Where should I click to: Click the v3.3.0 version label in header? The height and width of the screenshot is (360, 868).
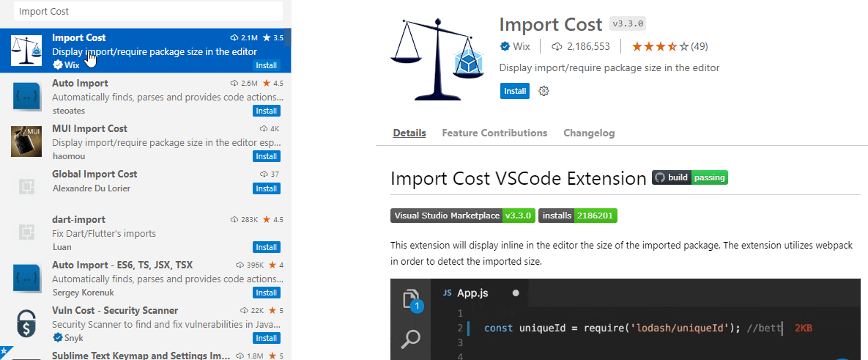[x=628, y=24]
